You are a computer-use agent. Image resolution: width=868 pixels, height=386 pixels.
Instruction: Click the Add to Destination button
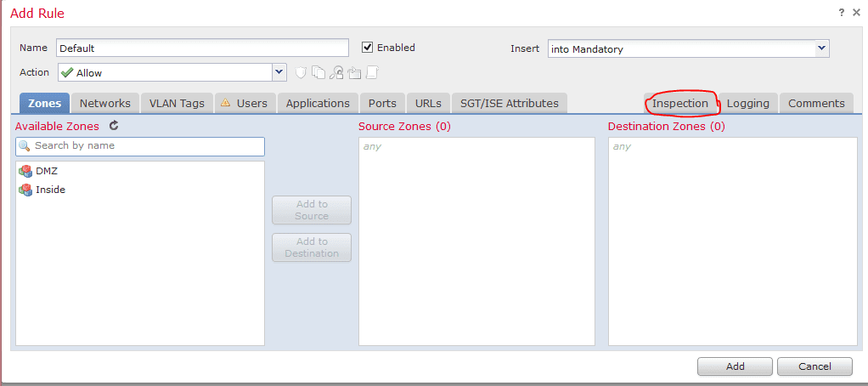tap(312, 247)
